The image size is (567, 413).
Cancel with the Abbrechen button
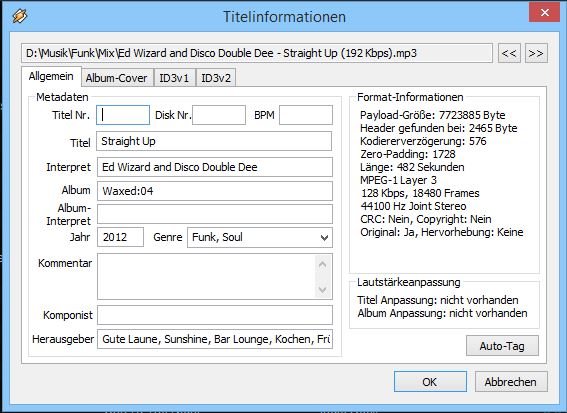(511, 382)
